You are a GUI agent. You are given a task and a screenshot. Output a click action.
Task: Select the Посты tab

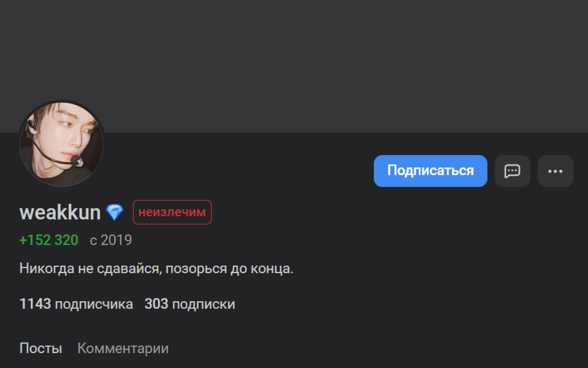40,348
